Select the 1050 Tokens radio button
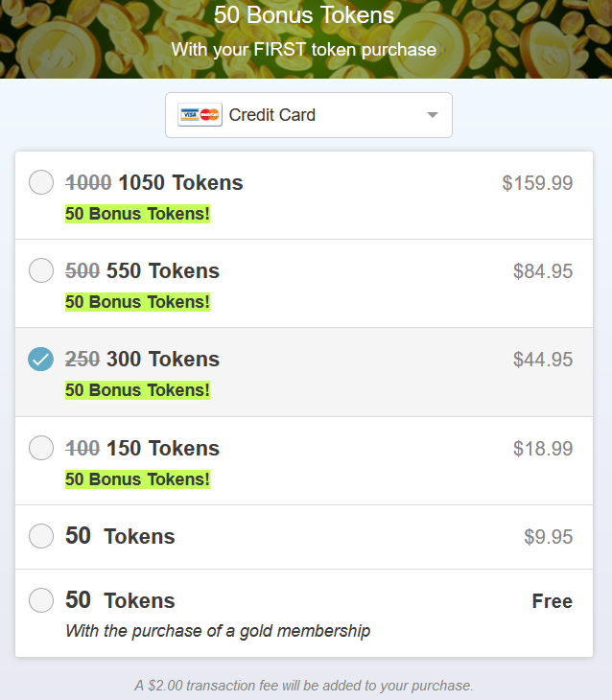 (41, 182)
